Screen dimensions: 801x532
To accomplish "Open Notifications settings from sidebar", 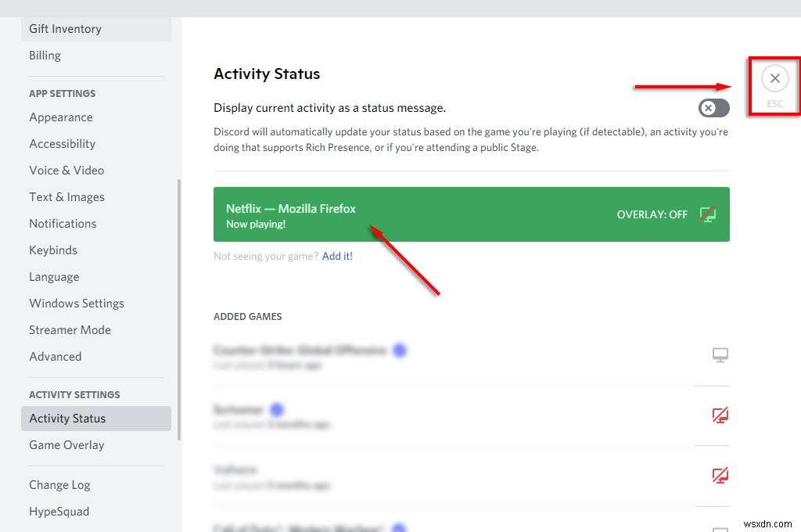I will [x=63, y=223].
